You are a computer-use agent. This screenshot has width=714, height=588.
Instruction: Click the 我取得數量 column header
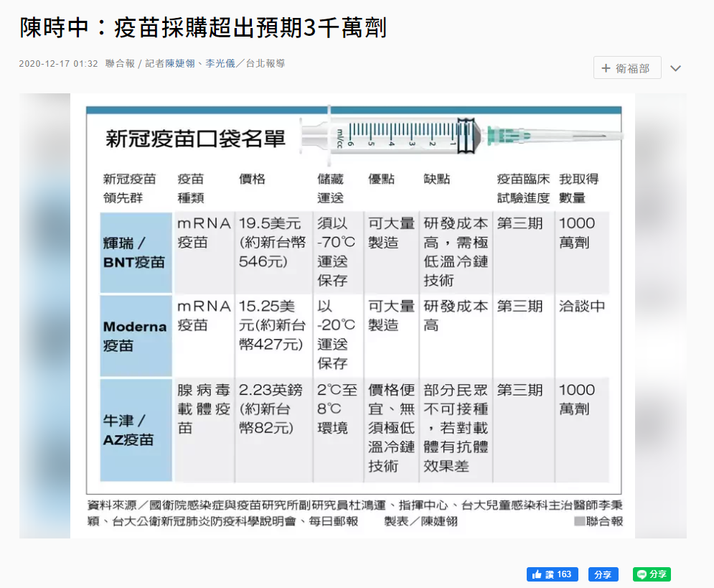pyautogui.click(x=579, y=188)
